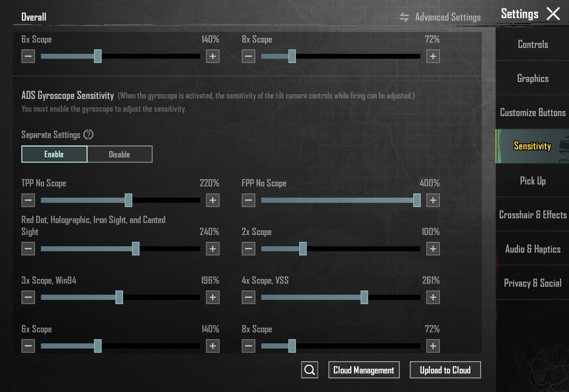Click the Upload to Cloud button
The width and height of the screenshot is (569, 392).
(445, 370)
